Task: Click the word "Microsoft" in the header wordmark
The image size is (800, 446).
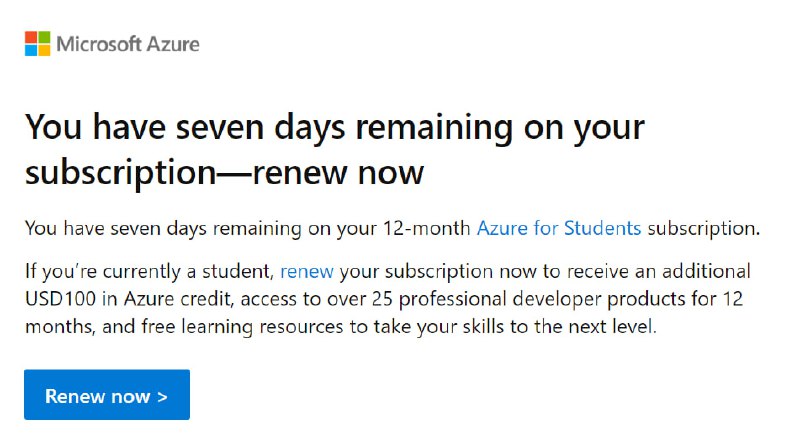Action: pos(101,44)
